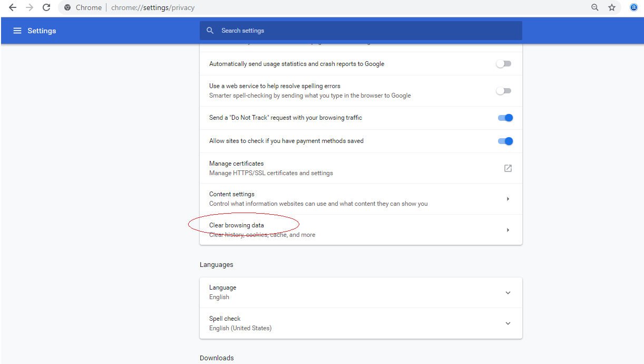Image resolution: width=644 pixels, height=364 pixels.
Task: Open the Settings hamburger menu
Action: (x=17, y=31)
